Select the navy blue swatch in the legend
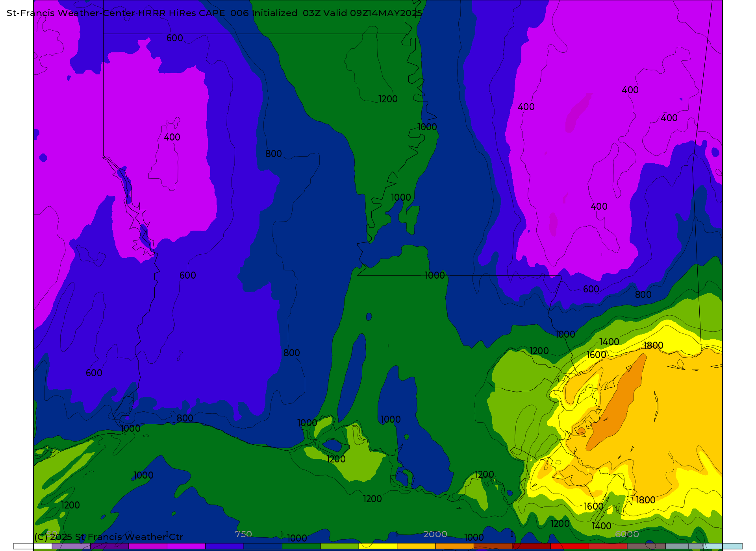Image resolution: width=756 pixels, height=551 pixels. tap(263, 546)
